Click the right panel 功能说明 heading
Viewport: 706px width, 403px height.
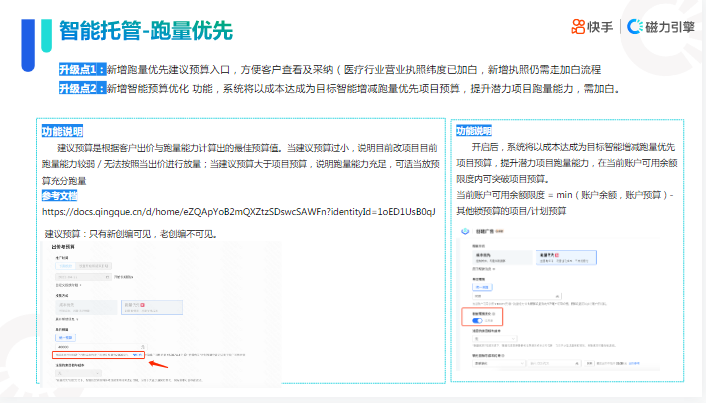click(x=474, y=131)
